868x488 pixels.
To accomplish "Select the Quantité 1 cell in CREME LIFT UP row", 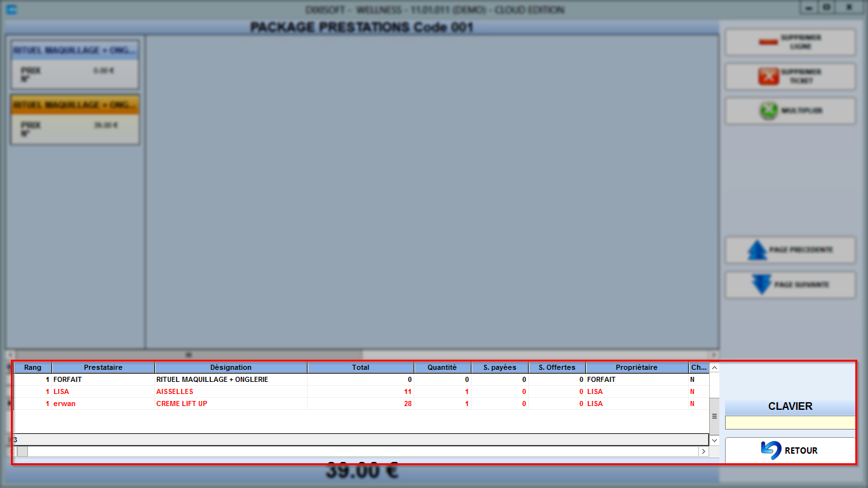I will tap(442, 403).
